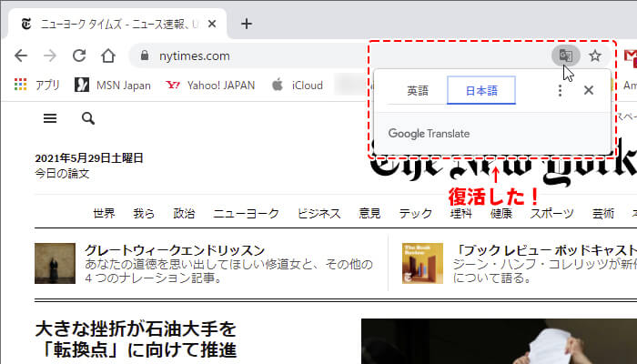Close the Google Translate popup
The height and width of the screenshot is (364, 637).
pyautogui.click(x=588, y=90)
